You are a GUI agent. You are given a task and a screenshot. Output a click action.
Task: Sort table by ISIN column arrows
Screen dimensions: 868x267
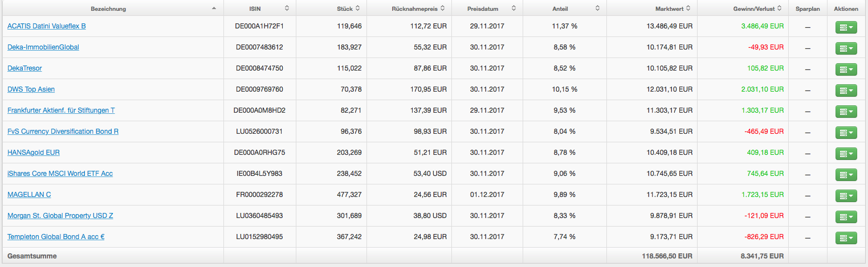287,9
